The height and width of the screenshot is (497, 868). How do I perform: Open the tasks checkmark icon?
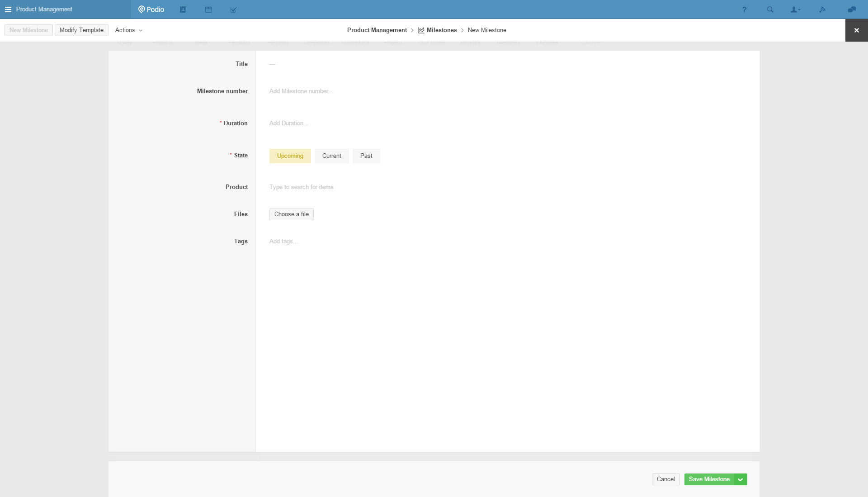coord(233,9)
